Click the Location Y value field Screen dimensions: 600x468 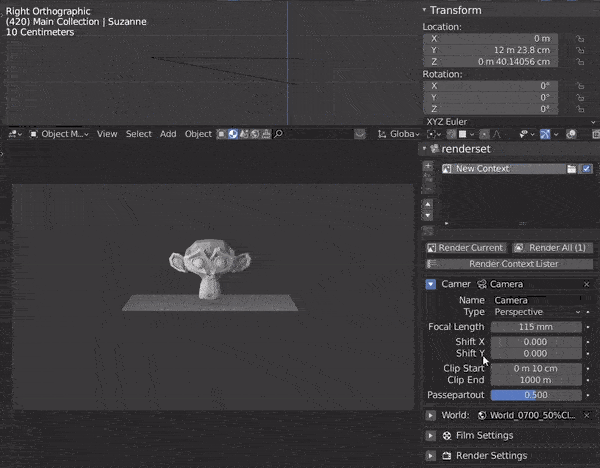point(491,50)
